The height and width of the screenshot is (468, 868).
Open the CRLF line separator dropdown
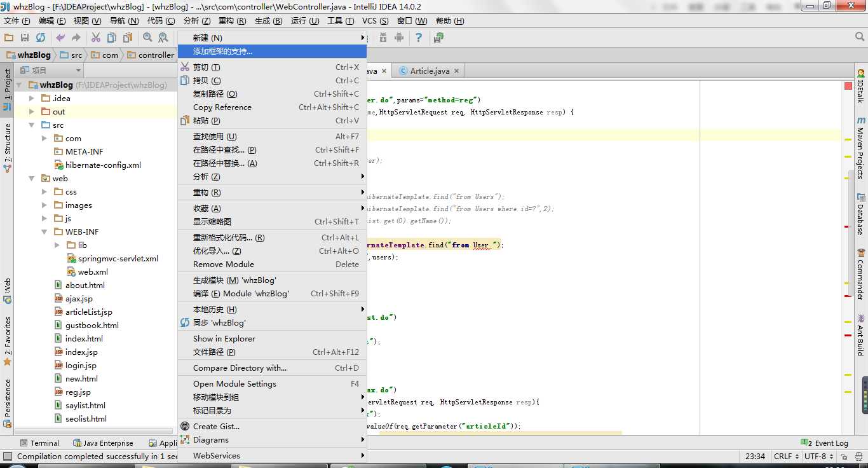coord(786,456)
